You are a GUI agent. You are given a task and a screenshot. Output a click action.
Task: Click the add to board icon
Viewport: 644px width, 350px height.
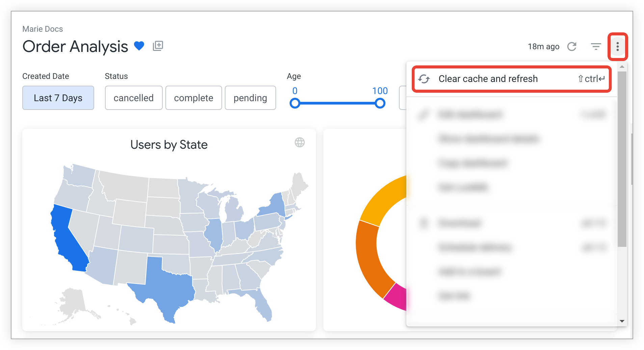(x=158, y=46)
